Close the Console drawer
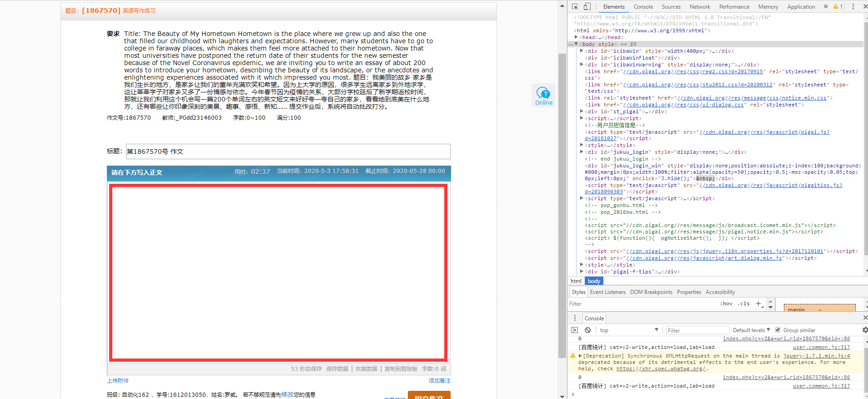 tap(865, 318)
